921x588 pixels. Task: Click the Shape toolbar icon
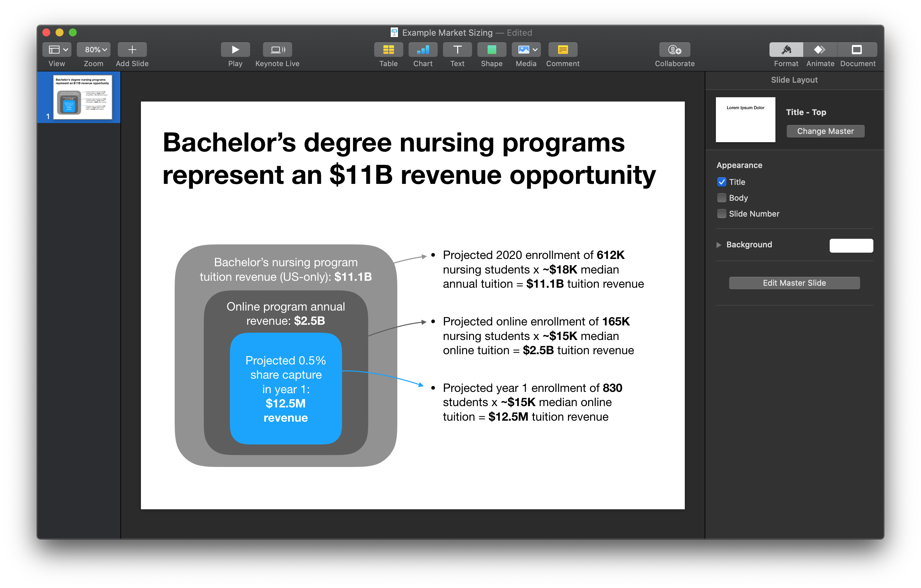pyautogui.click(x=492, y=49)
